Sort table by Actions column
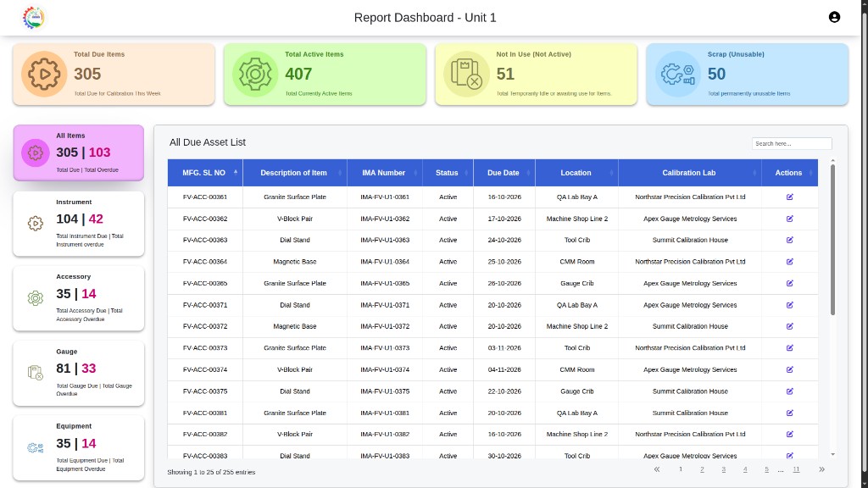The width and height of the screenshot is (868, 488). (789, 173)
